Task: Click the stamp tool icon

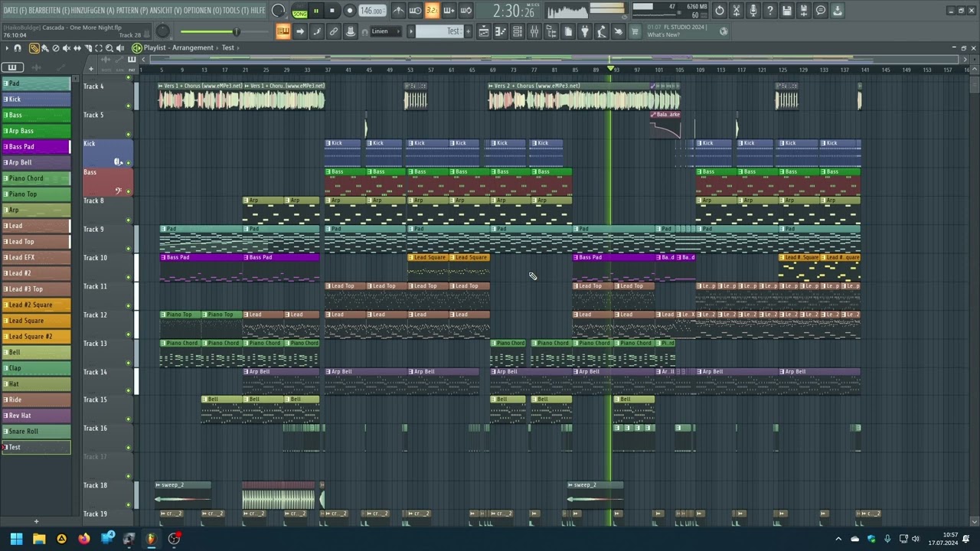Action: (x=350, y=31)
